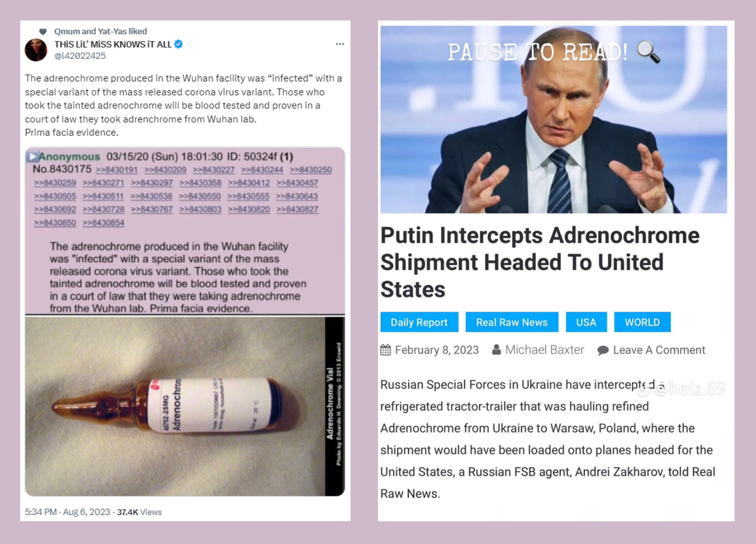Open the Putin Intercepts Adrenochrome headline
The width and height of the screenshot is (756, 544).
click(540, 262)
